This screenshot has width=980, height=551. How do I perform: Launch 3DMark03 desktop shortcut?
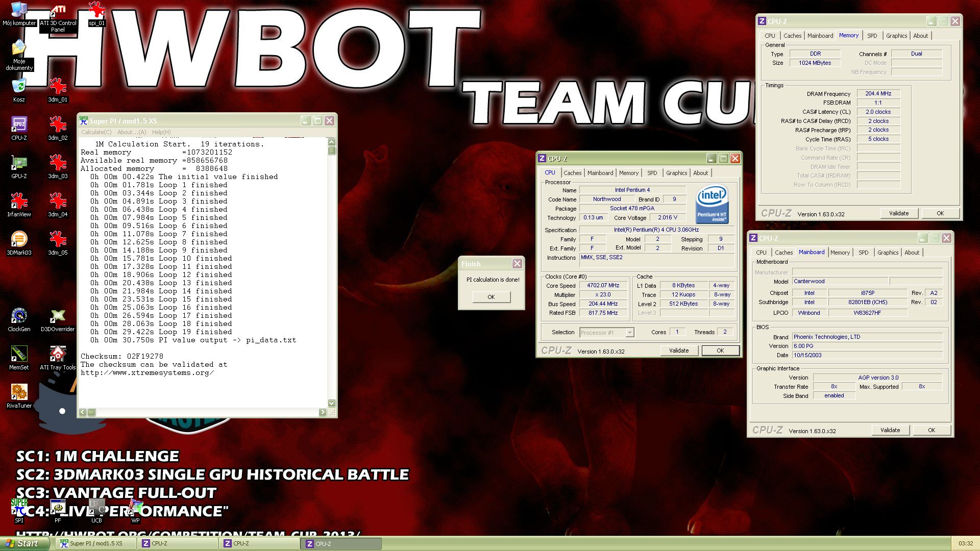click(x=19, y=243)
